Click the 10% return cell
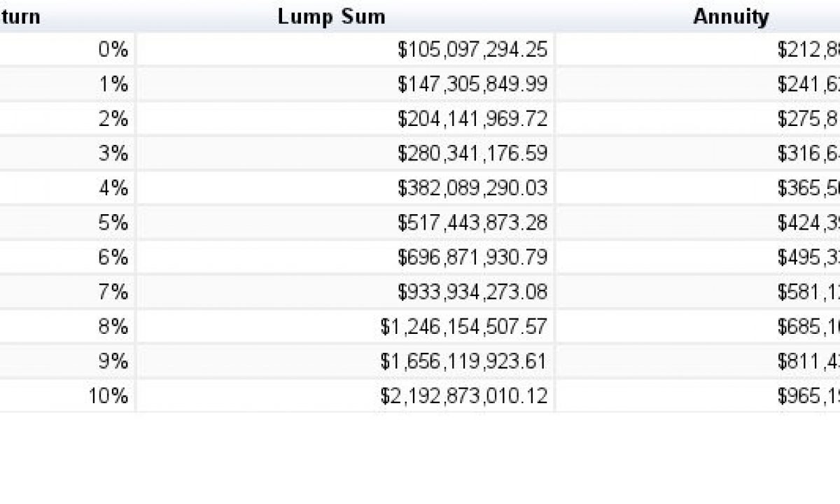This screenshot has height=504, width=840. point(108,396)
